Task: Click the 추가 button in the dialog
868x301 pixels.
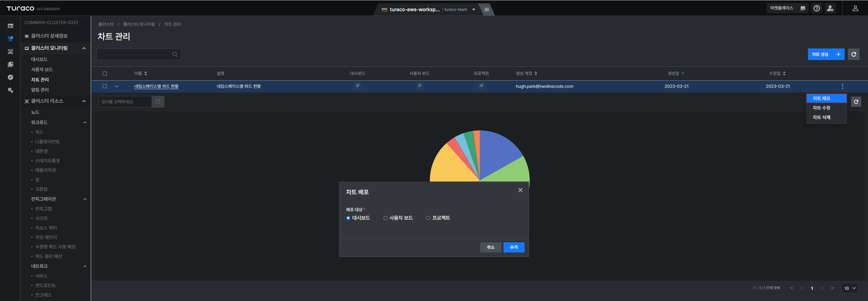Action: [x=514, y=247]
